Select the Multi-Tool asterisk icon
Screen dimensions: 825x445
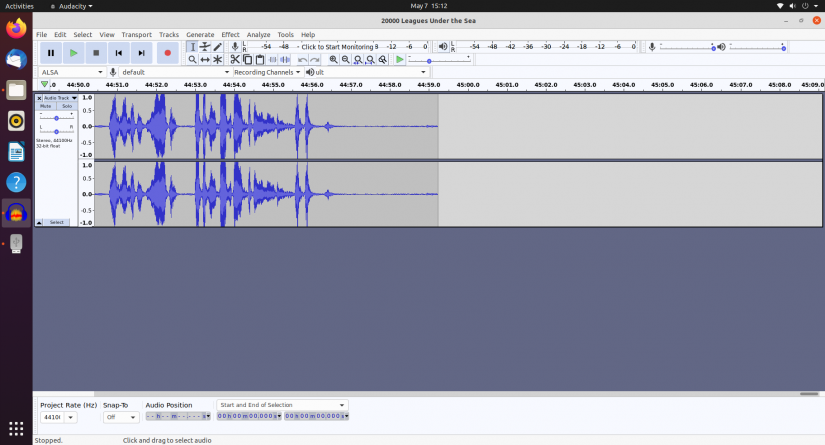point(218,60)
